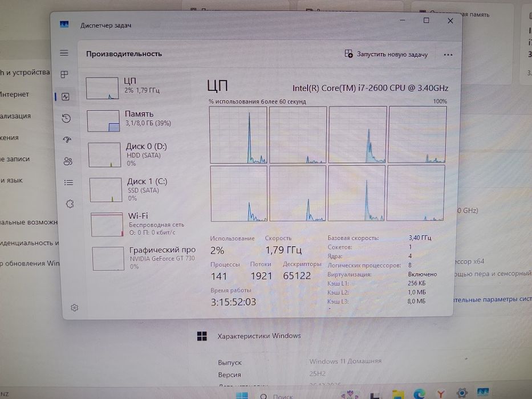The image size is (532, 399).
Task: Click the Использование label above the 2% value
Action: pyautogui.click(x=233, y=238)
